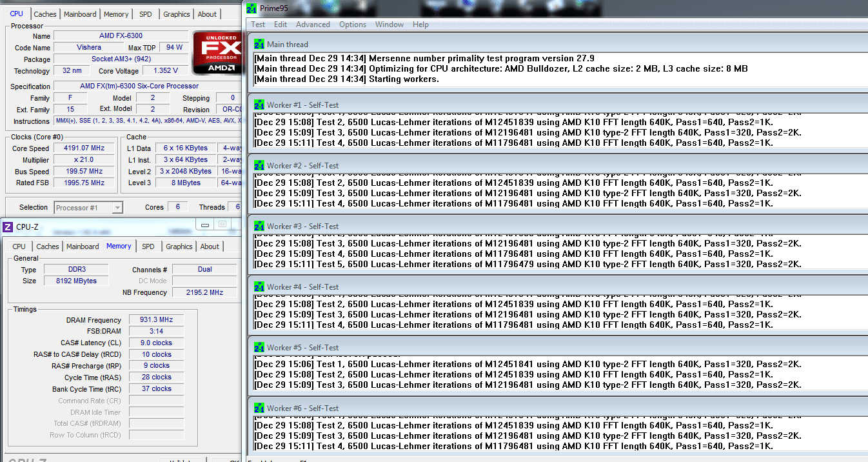Select CPU tab in lower CPU-Z window
Image resolution: width=868 pixels, height=462 pixels.
(19, 246)
